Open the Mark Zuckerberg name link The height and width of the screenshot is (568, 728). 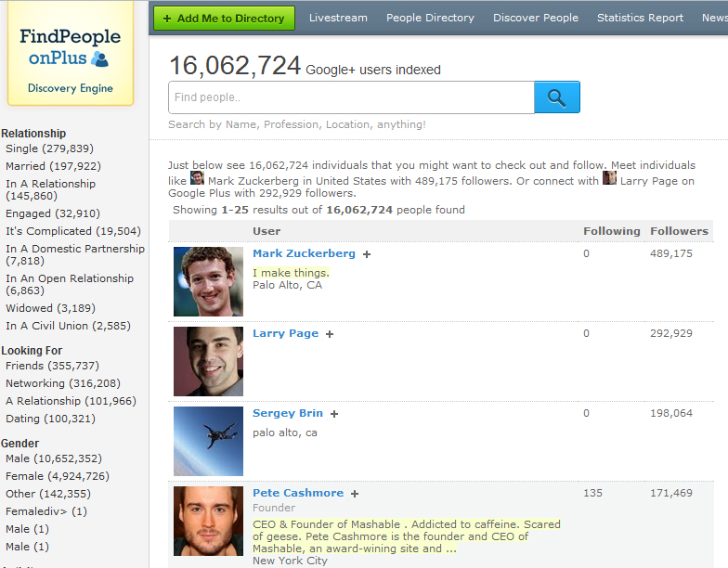click(305, 253)
